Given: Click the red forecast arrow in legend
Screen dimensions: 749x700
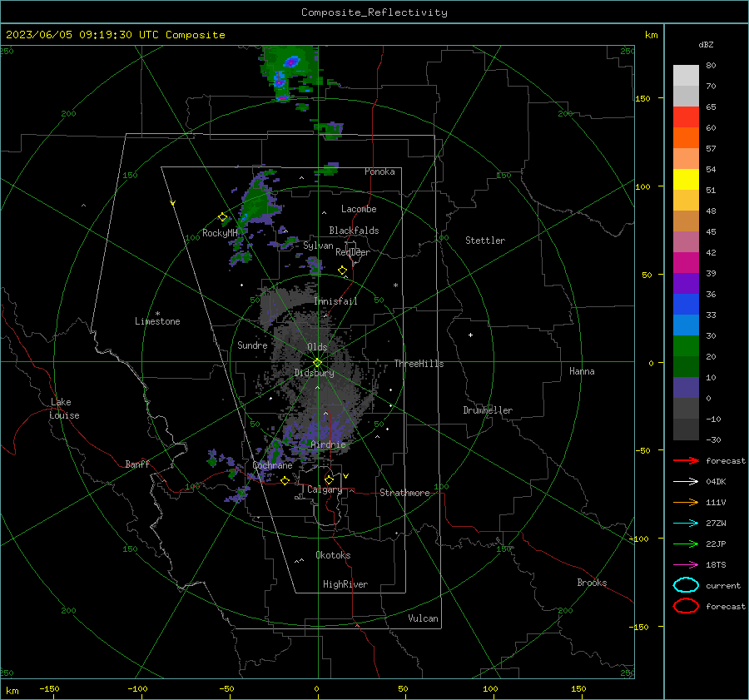Looking at the screenshot, I should point(686,460).
